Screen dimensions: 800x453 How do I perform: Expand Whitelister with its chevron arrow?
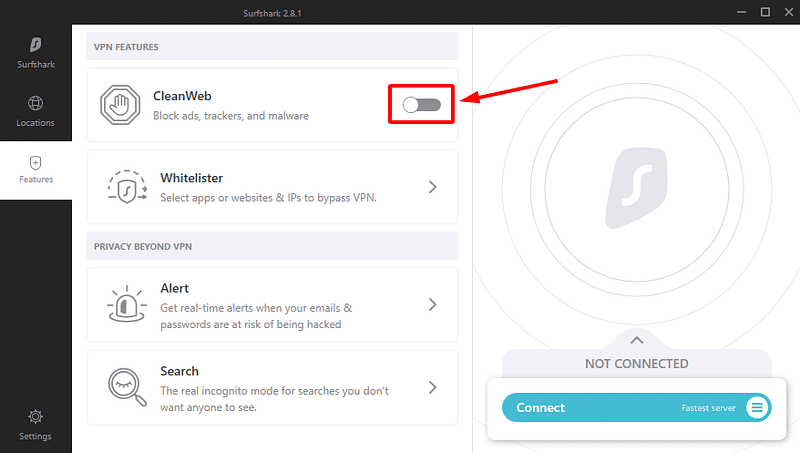433,187
